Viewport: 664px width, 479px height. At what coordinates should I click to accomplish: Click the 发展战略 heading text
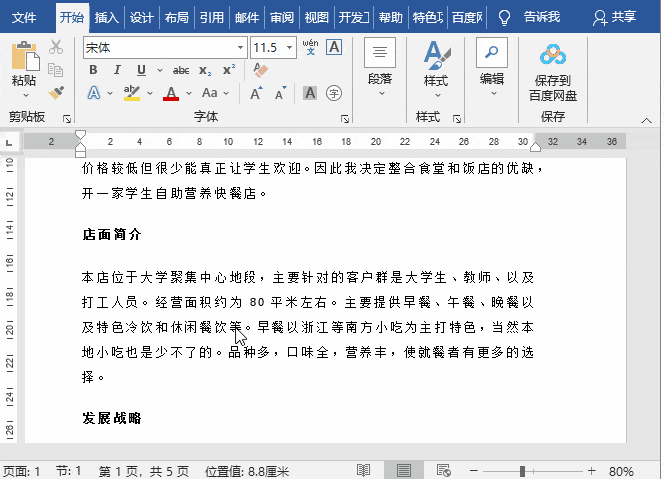click(112, 418)
